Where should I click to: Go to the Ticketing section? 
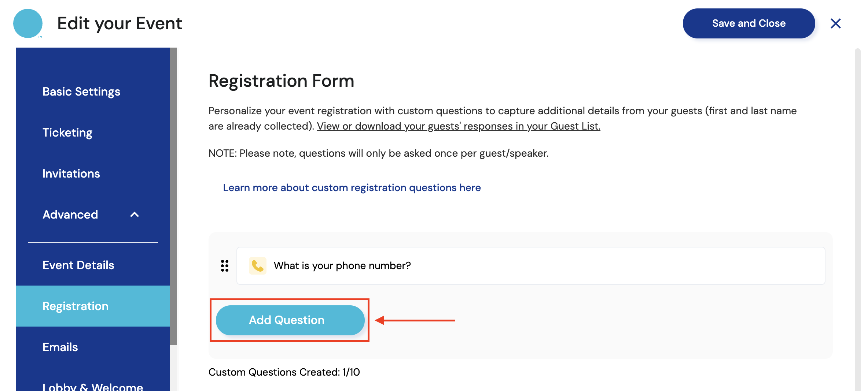coord(67,133)
